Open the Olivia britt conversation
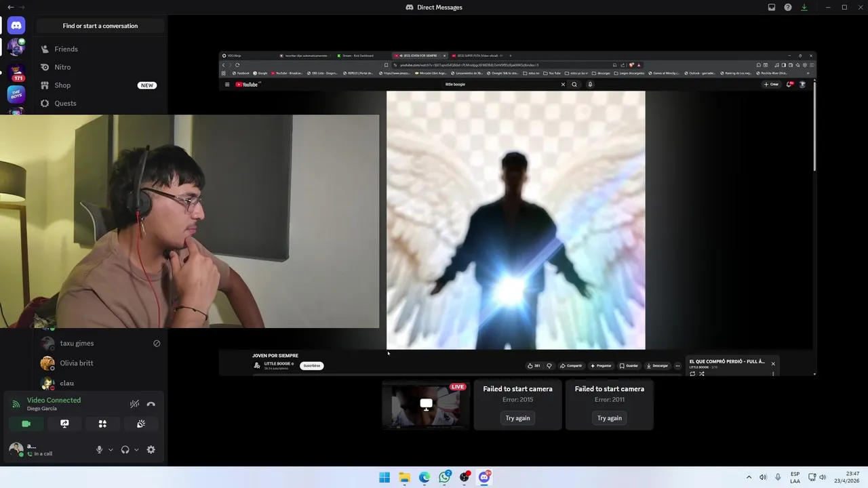 [x=100, y=363]
